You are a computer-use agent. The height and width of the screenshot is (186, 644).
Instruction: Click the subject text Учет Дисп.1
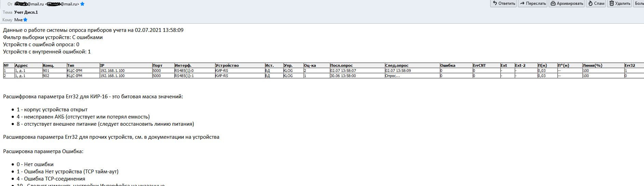click(26, 12)
